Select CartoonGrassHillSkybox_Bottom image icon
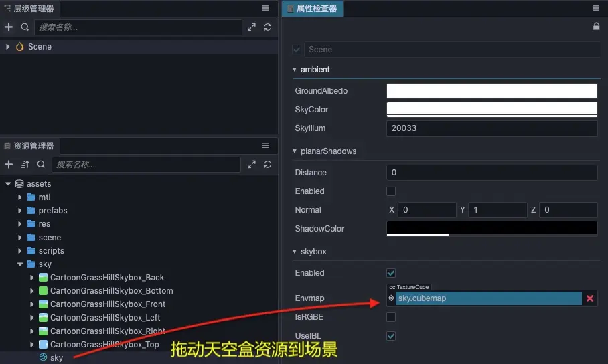This screenshot has width=608, height=364. point(43,291)
